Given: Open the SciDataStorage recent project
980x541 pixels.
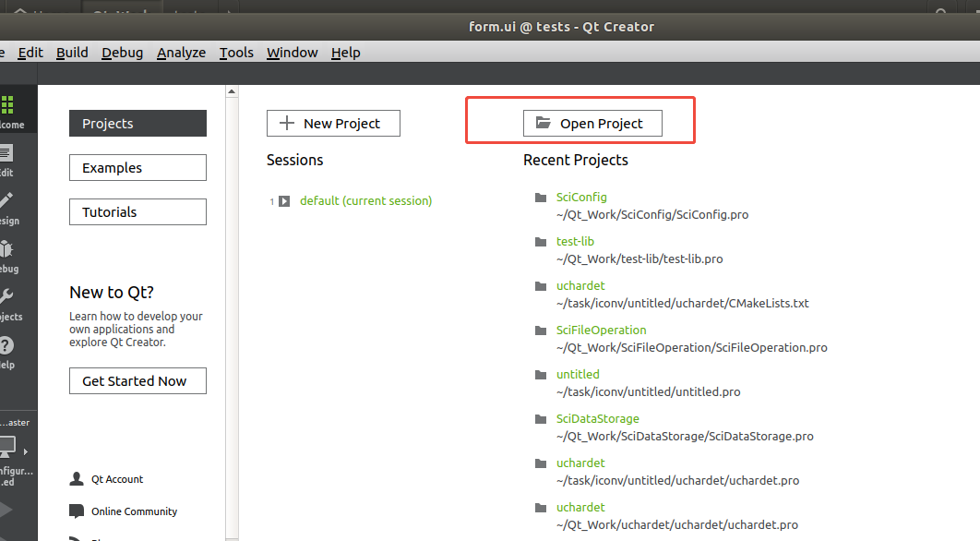Looking at the screenshot, I should [597, 419].
